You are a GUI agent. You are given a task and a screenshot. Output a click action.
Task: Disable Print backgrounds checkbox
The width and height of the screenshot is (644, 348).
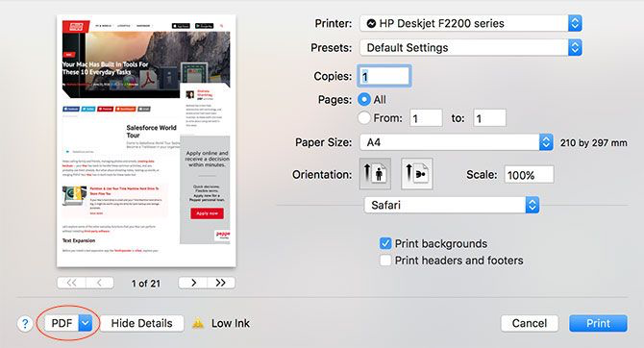click(x=385, y=243)
